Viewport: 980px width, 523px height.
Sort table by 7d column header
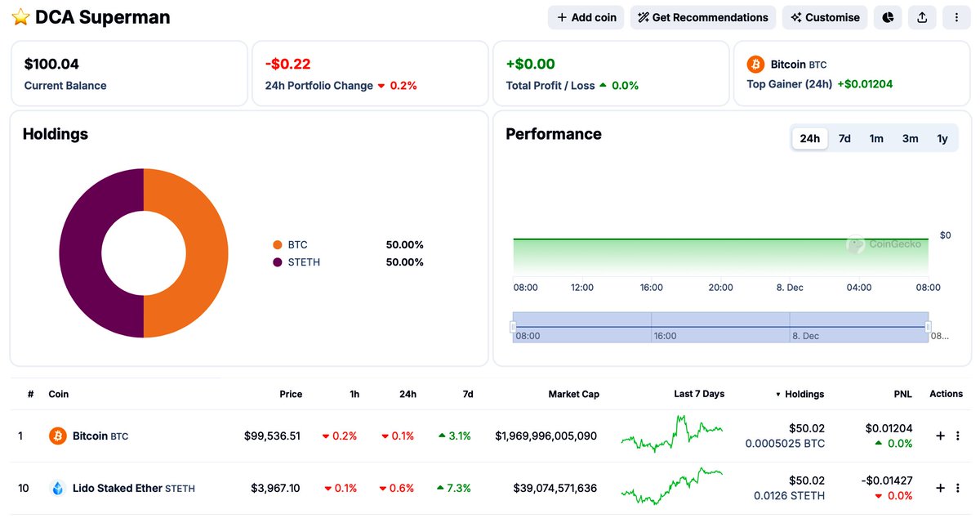click(468, 394)
